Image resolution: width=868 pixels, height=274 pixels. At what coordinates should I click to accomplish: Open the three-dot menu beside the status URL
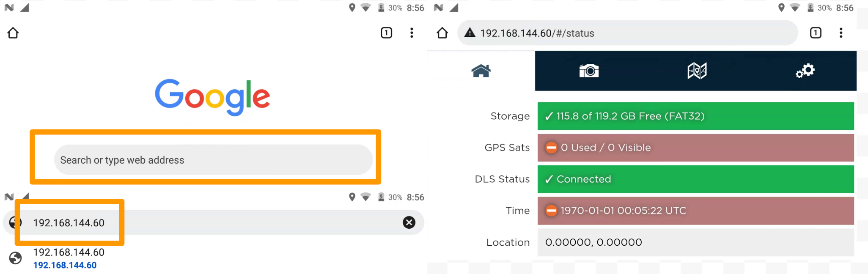pos(841,33)
